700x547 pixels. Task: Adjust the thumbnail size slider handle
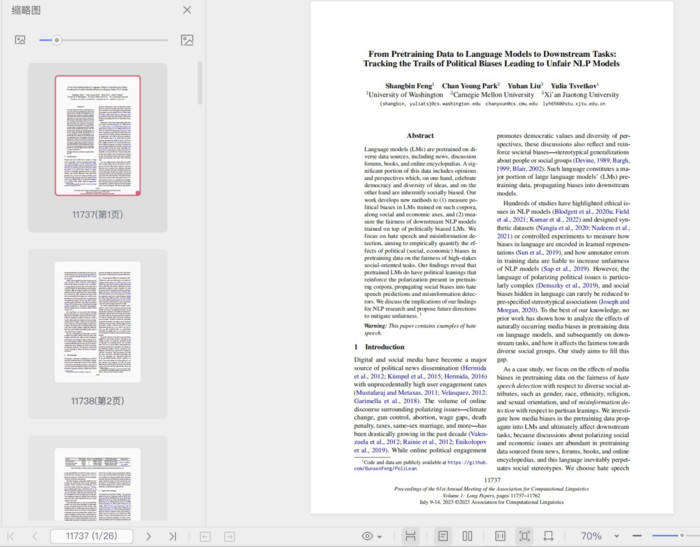(x=57, y=40)
